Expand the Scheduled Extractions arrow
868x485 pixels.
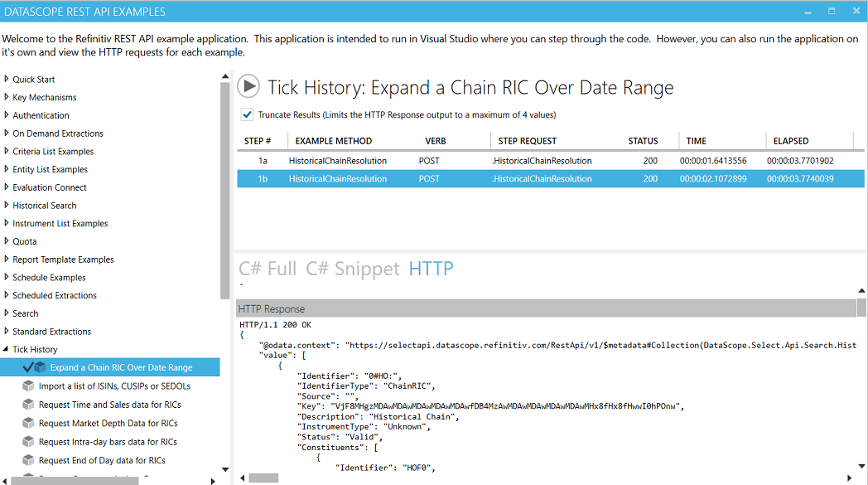(x=6, y=295)
